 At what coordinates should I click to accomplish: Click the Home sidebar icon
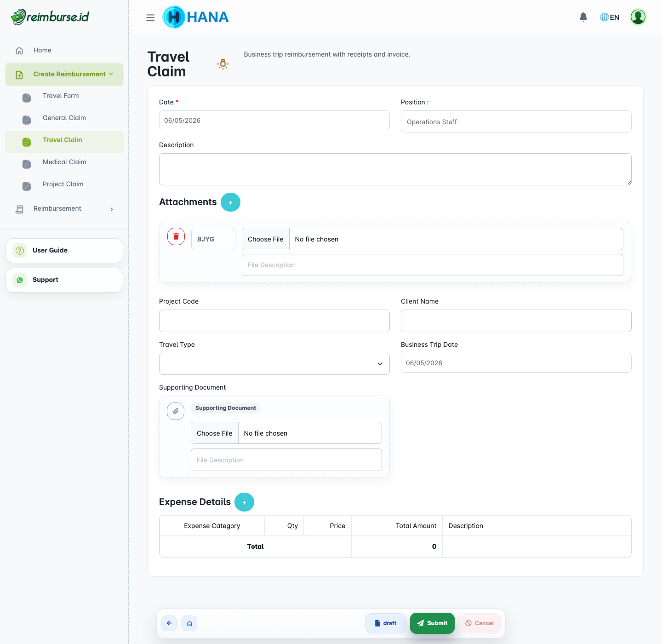click(19, 51)
